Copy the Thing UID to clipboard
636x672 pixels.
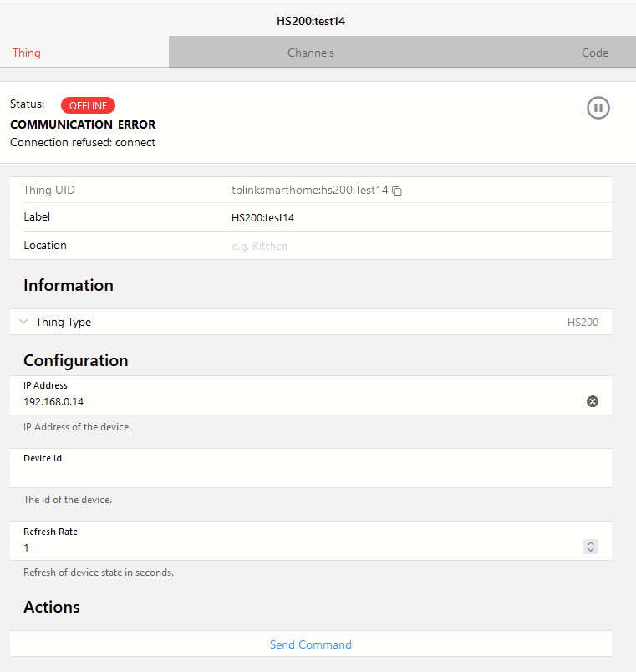coord(398,191)
